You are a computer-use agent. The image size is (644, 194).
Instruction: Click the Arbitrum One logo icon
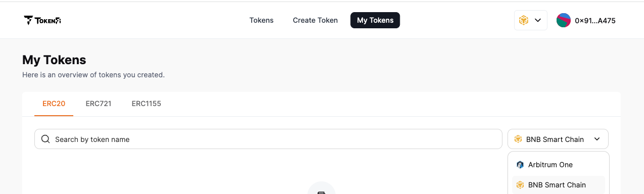coord(520,165)
